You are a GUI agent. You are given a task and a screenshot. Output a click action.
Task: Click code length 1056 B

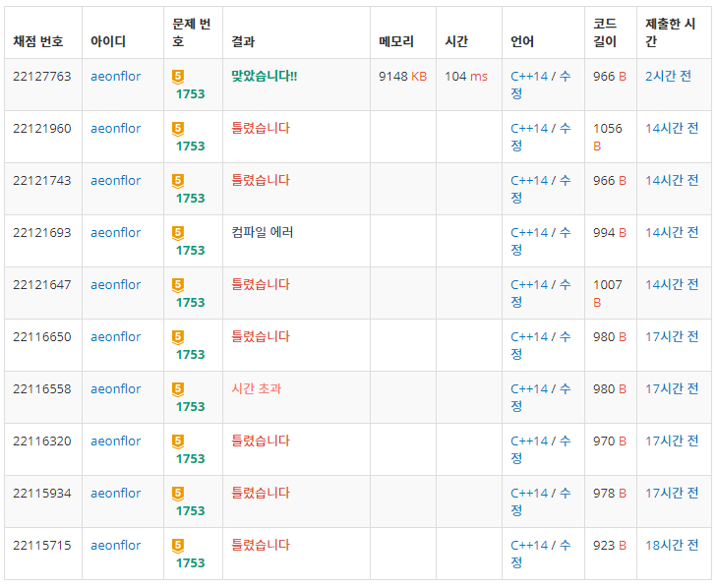[608, 138]
